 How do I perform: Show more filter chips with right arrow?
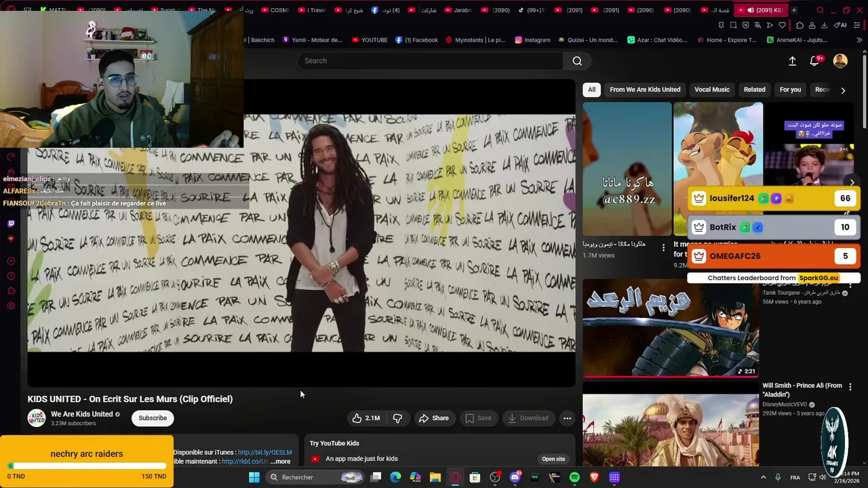[843, 90]
